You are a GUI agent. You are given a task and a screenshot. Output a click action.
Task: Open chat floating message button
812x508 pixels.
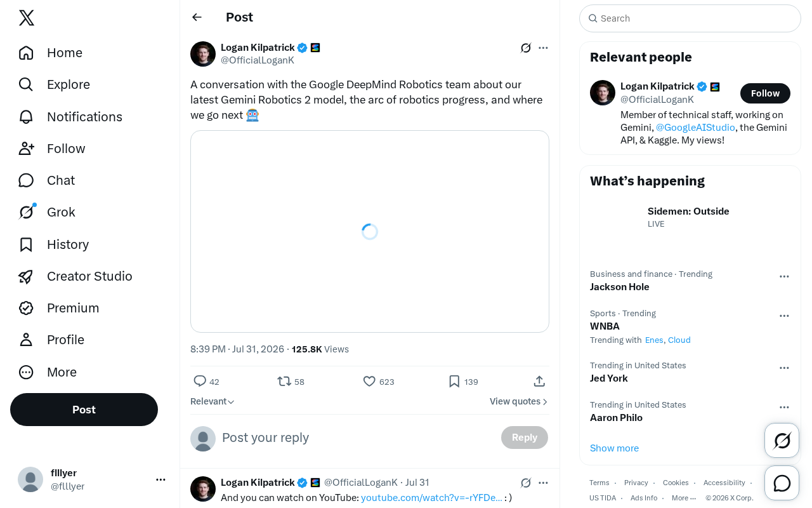782,483
